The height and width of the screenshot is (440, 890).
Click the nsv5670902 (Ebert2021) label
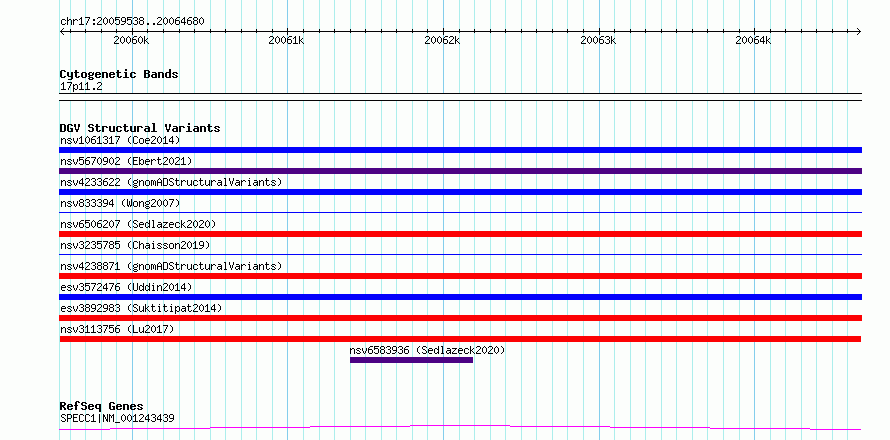tap(126, 161)
